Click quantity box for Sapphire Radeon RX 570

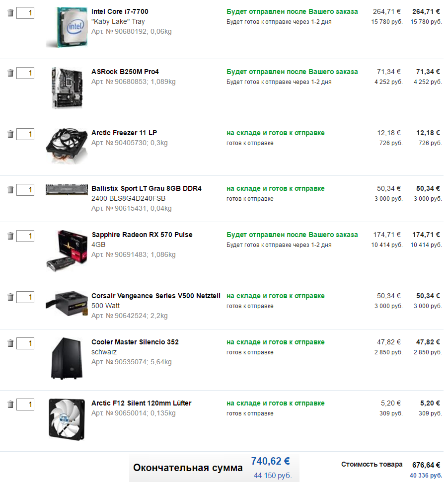click(x=25, y=236)
